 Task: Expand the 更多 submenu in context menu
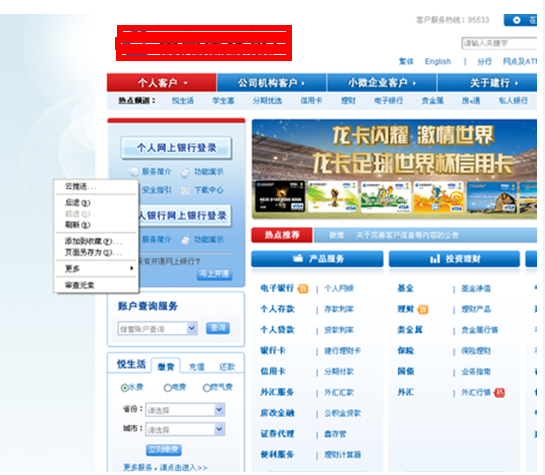tap(96, 268)
